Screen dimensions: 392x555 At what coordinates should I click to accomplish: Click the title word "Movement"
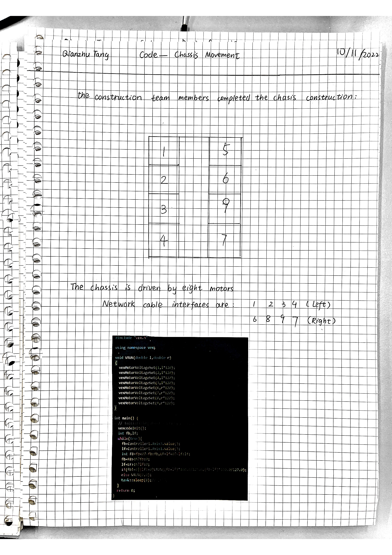[222, 55]
